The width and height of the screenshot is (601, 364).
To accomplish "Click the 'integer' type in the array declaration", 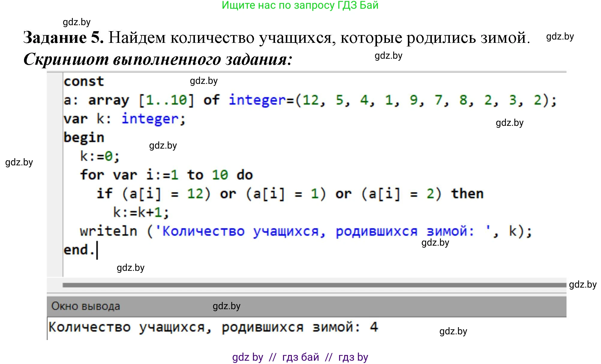I will (258, 100).
